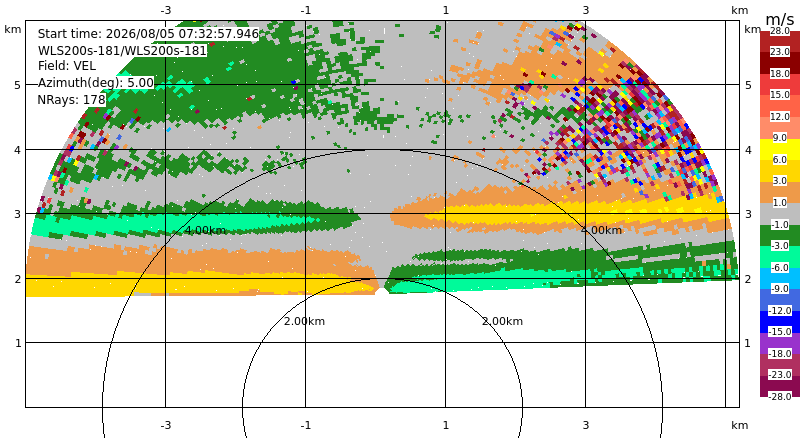Click the WLS200s-181 instrument label
This screenshot has height=438, width=800.
122,51
